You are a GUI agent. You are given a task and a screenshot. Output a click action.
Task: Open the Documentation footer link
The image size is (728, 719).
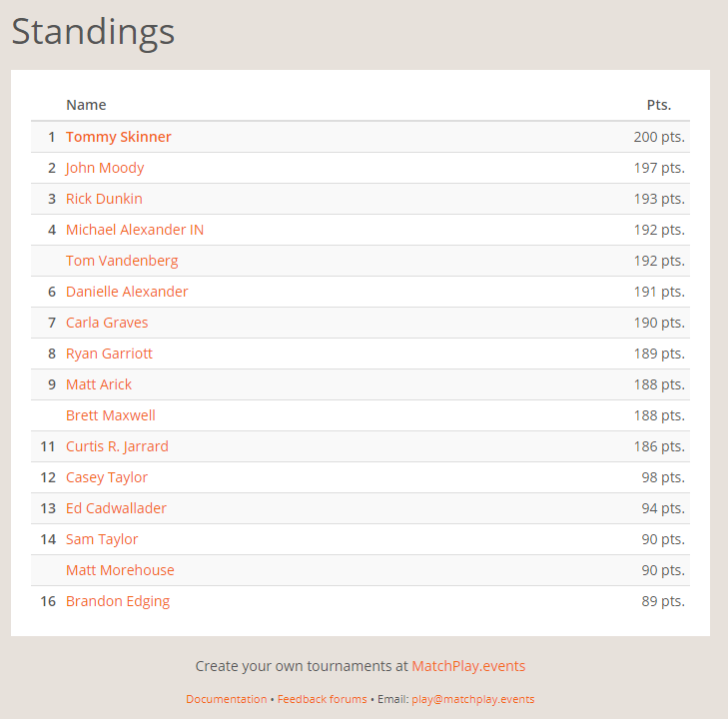click(226, 699)
